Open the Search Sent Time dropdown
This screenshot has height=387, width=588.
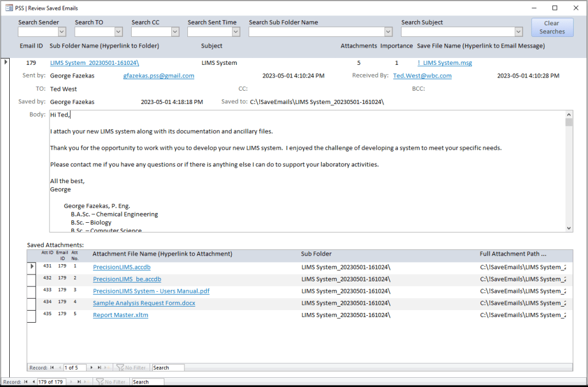coord(236,31)
